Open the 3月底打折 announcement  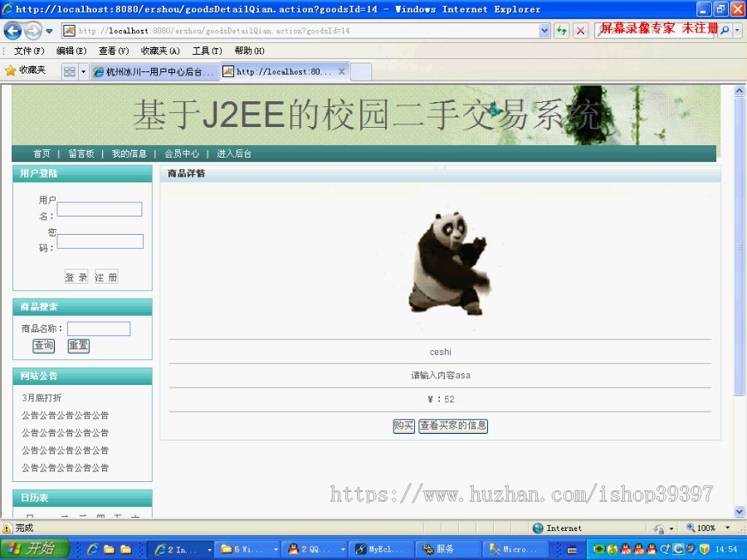[41, 397]
